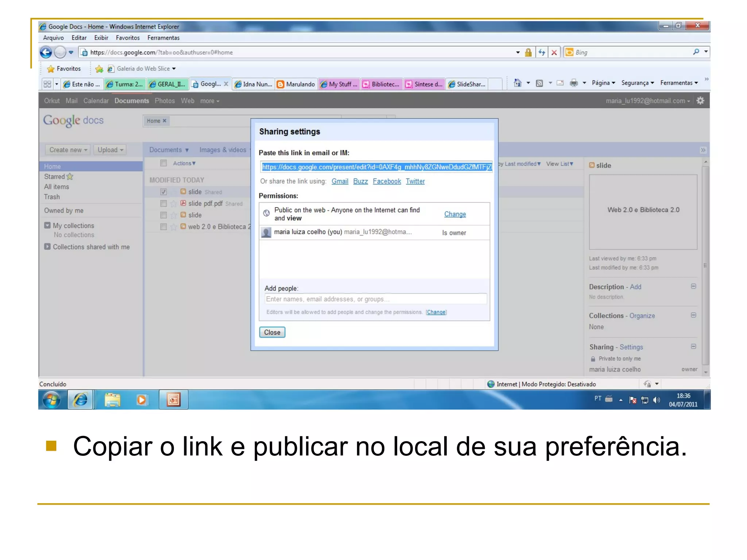Collapse the Description section
747x560 pixels.
click(693, 287)
